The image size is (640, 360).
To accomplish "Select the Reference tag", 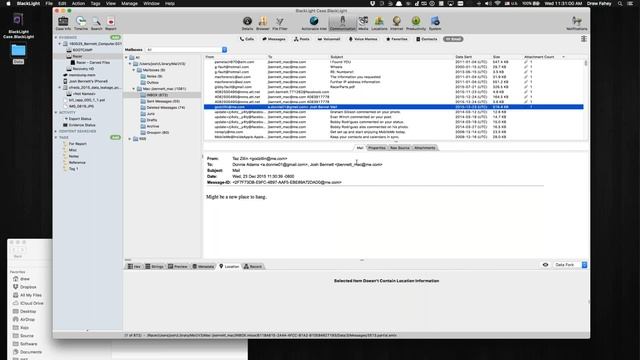I will tap(74, 162).
